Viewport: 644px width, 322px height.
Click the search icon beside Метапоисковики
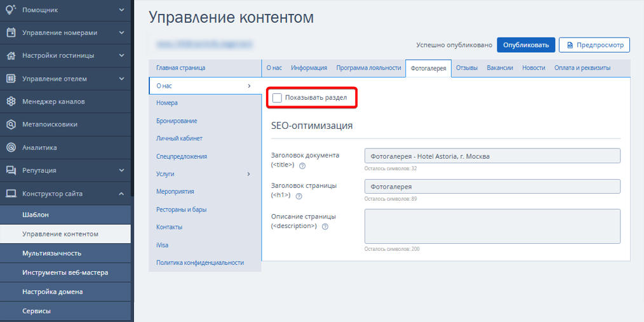tap(11, 124)
